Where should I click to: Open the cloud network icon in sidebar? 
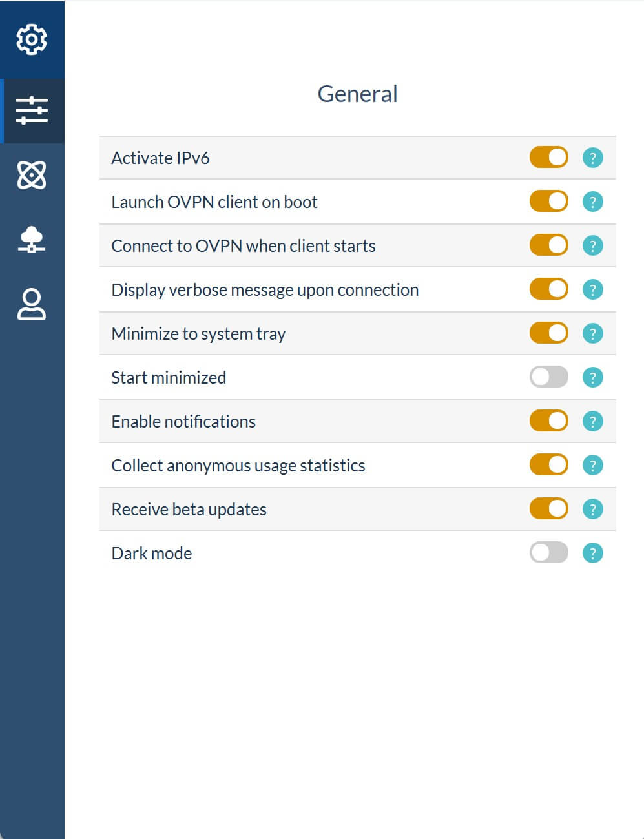(32, 240)
